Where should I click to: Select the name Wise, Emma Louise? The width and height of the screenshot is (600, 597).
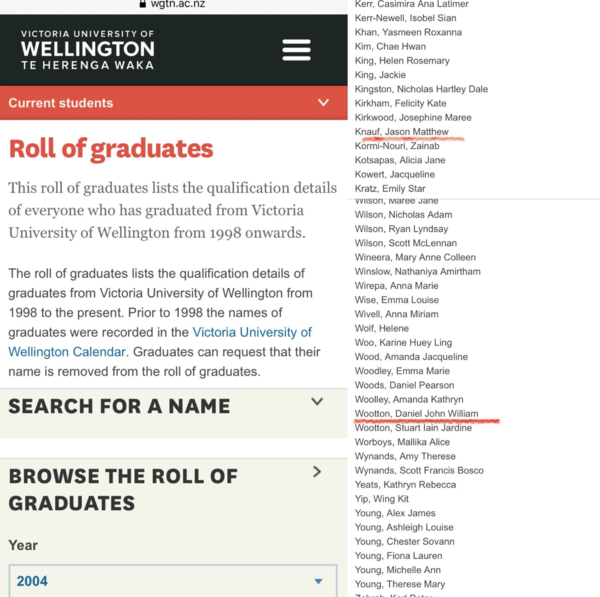[397, 299]
